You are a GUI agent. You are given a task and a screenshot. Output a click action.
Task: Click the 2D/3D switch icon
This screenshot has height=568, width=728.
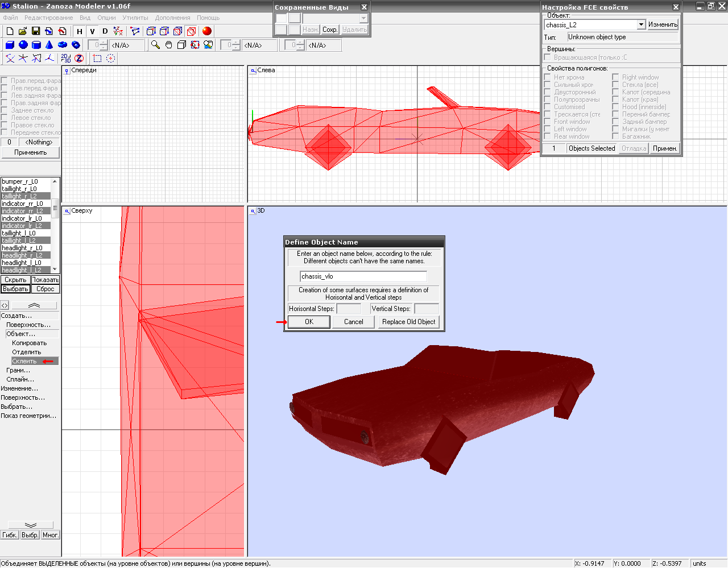pos(66,58)
